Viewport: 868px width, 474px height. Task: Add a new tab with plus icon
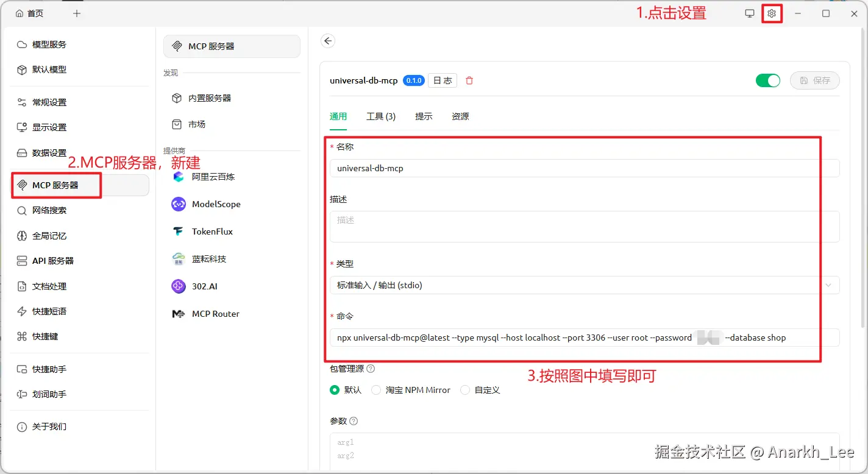(77, 13)
